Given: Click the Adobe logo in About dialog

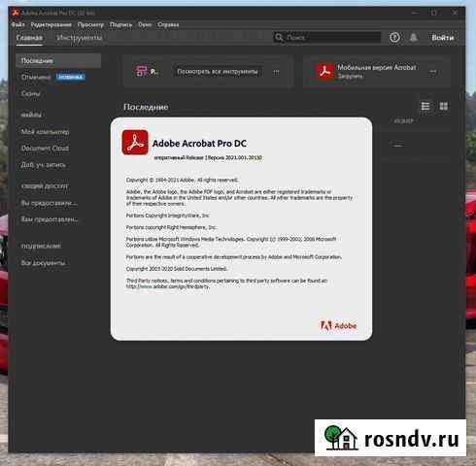Looking at the screenshot, I should (x=338, y=325).
